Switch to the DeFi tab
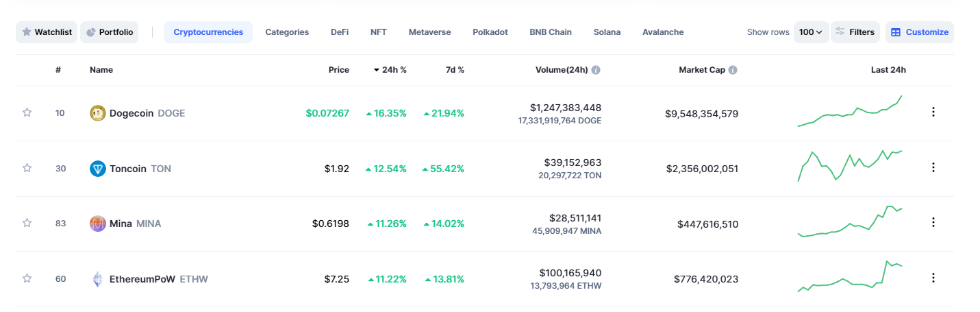 click(340, 32)
